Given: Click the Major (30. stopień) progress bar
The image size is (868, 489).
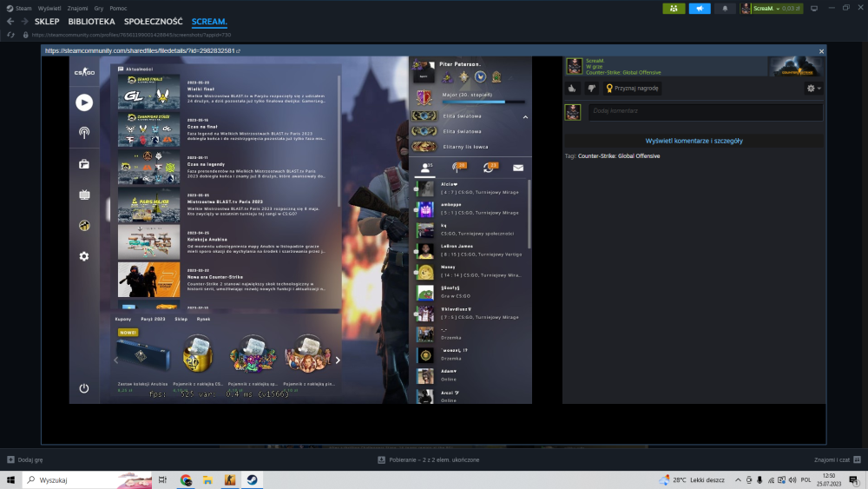Looking at the screenshot, I should click(483, 102).
